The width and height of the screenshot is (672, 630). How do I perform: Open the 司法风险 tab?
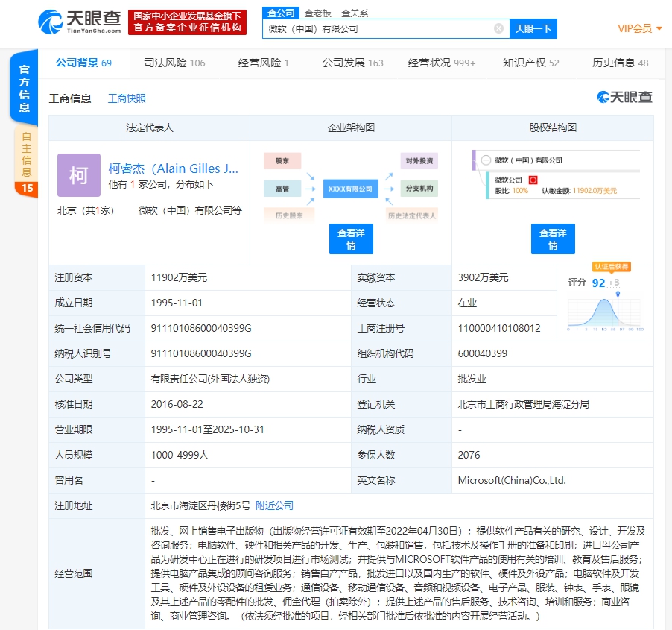tap(174, 63)
